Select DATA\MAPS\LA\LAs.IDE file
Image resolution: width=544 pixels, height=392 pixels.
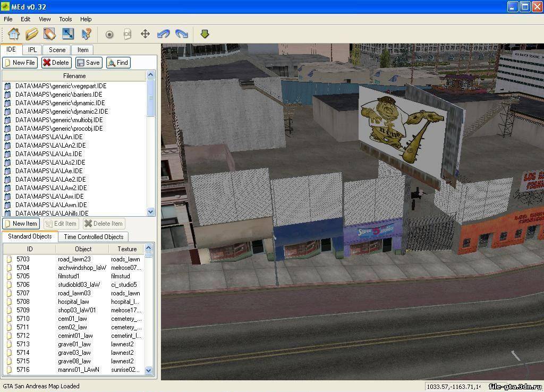tap(48, 154)
